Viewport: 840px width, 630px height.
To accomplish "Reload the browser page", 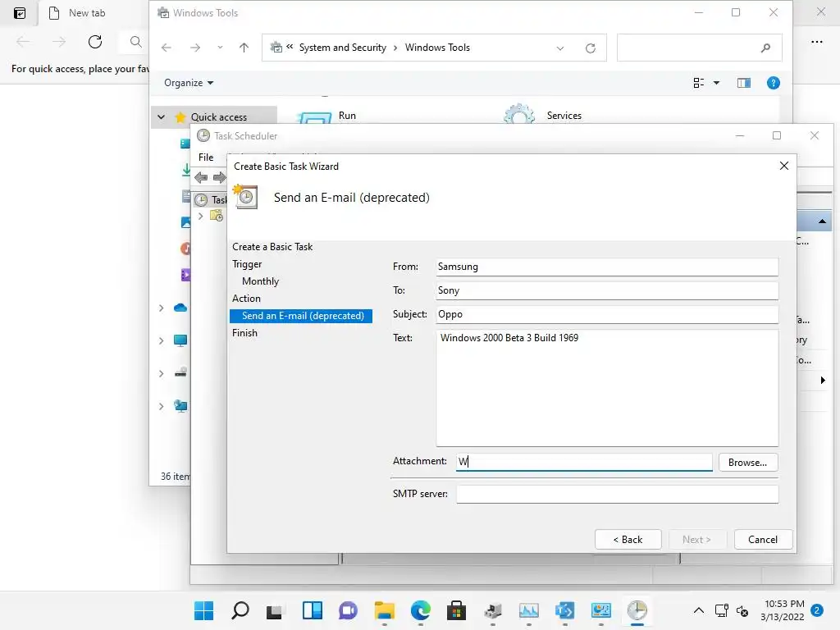I will 95,42.
